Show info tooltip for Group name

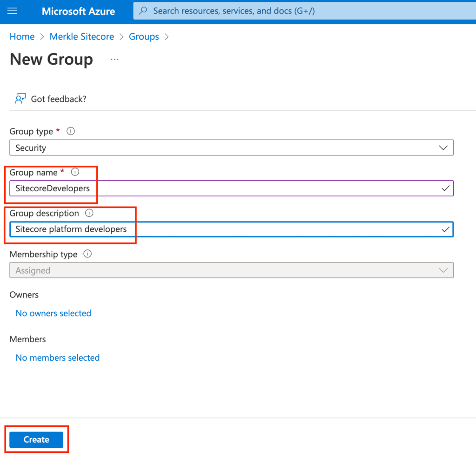(75, 172)
